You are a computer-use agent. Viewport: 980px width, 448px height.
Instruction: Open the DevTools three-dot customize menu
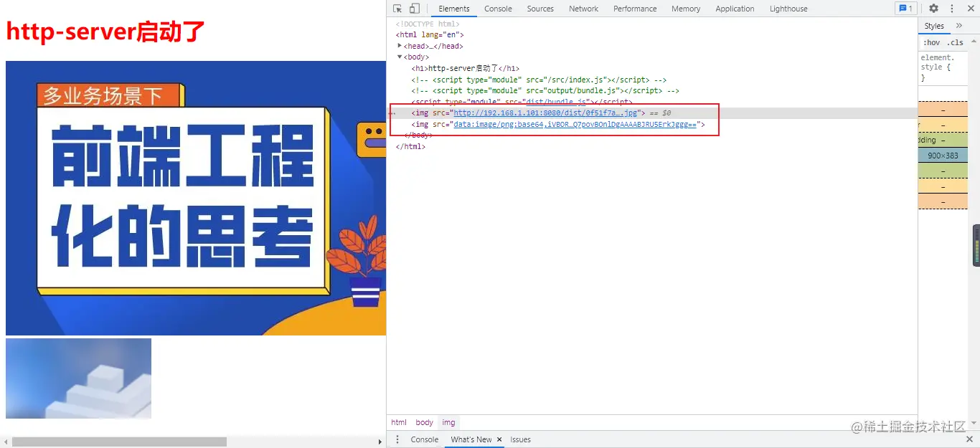[x=952, y=9]
